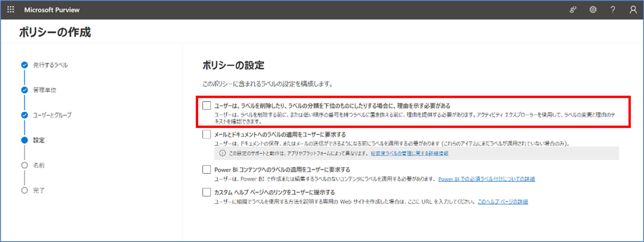644x242 pixels.
Task: Go to 発行するラベル wizard step
Action: (50, 65)
